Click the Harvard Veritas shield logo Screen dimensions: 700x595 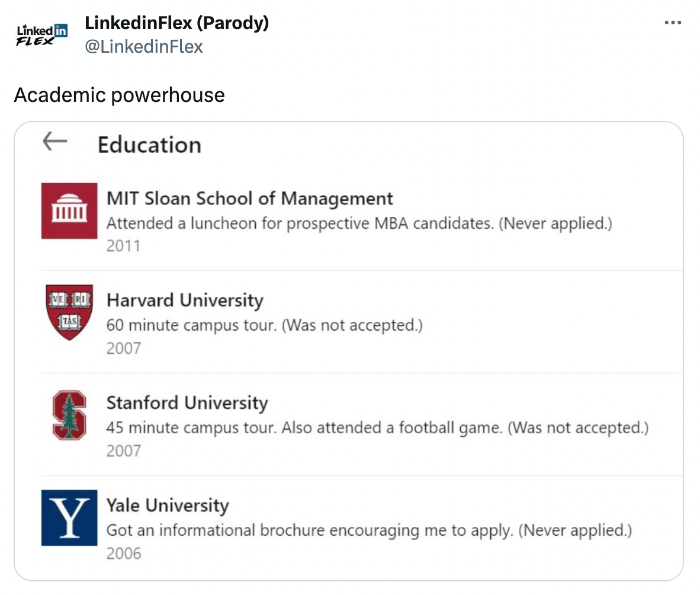pos(69,312)
